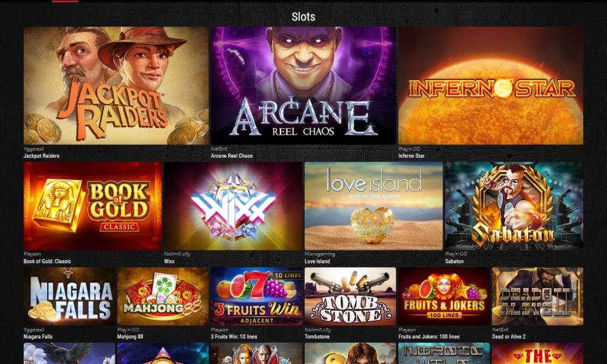Choose the Love Island slot tile
Screen dimensions: 607x364
click(x=373, y=206)
